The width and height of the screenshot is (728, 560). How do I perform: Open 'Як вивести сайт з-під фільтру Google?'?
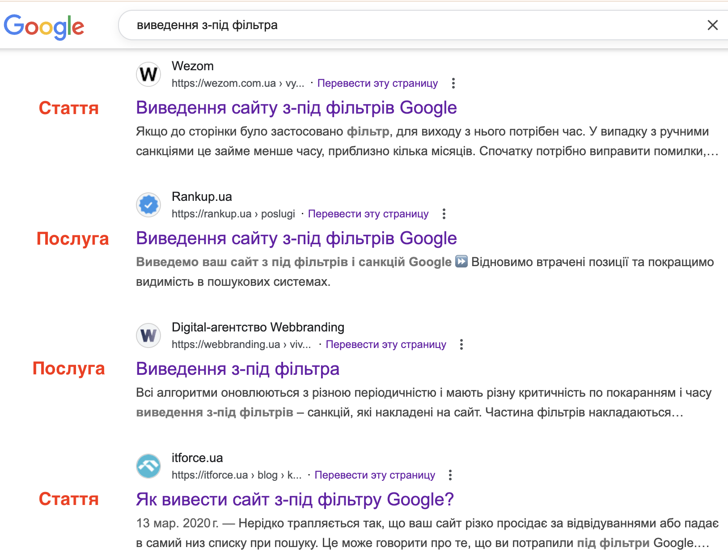click(x=295, y=500)
